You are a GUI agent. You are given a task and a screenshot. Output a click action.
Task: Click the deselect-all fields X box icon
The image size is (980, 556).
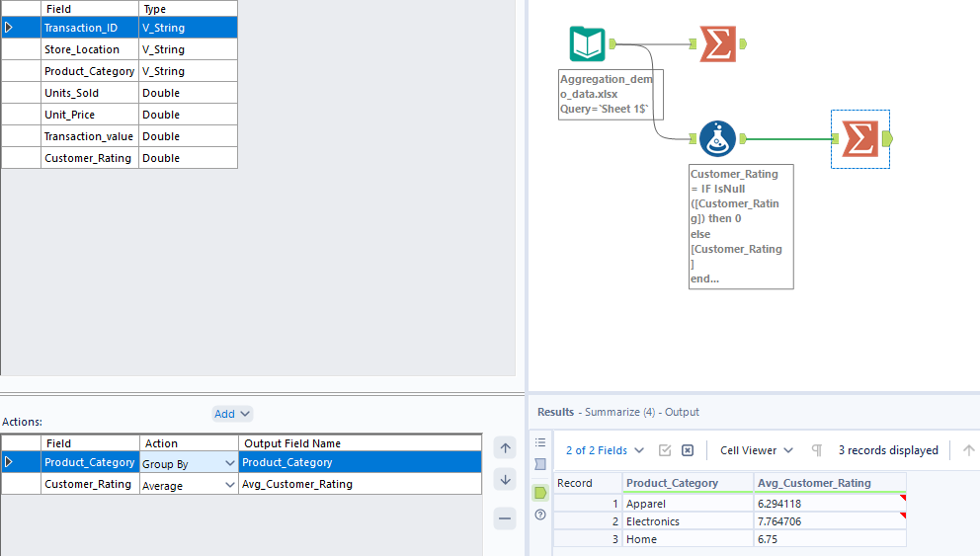[688, 450]
